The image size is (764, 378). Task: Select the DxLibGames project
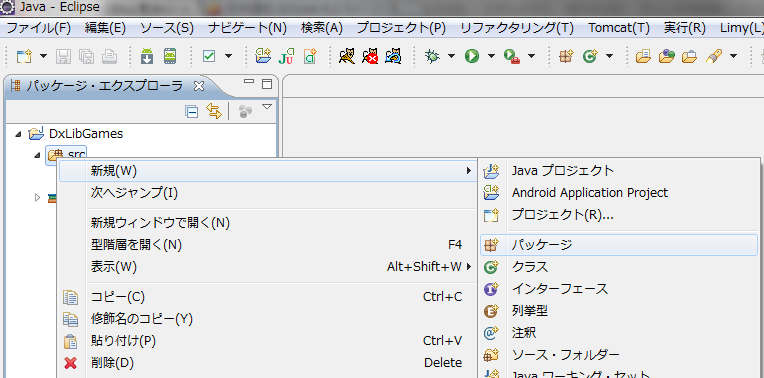(x=86, y=133)
